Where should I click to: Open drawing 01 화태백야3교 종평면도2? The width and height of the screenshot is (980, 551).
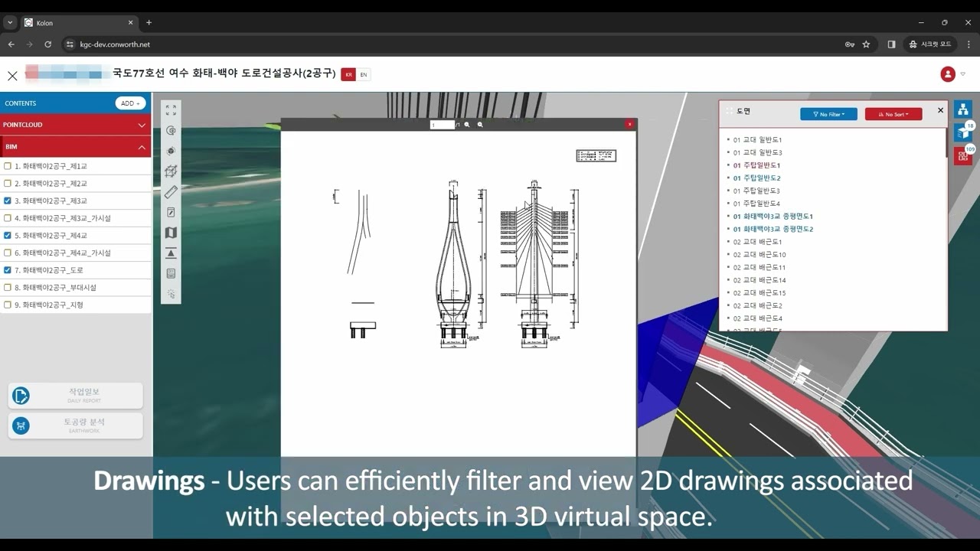pyautogui.click(x=773, y=229)
